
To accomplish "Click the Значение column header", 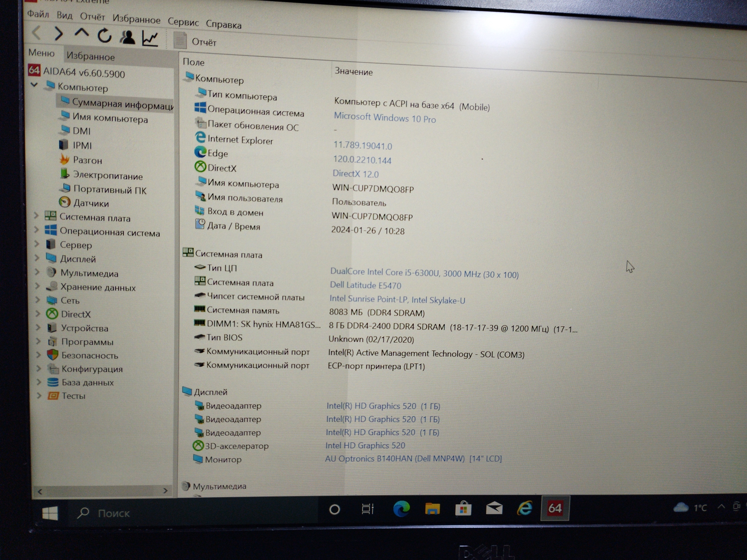I will click(354, 72).
